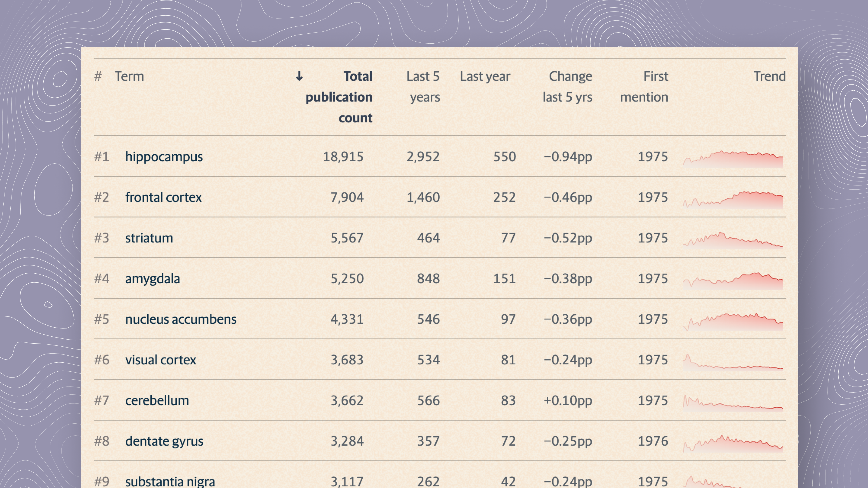Sort by Change last 5 yrs header
Screen dimensions: 868x488
[567, 87]
